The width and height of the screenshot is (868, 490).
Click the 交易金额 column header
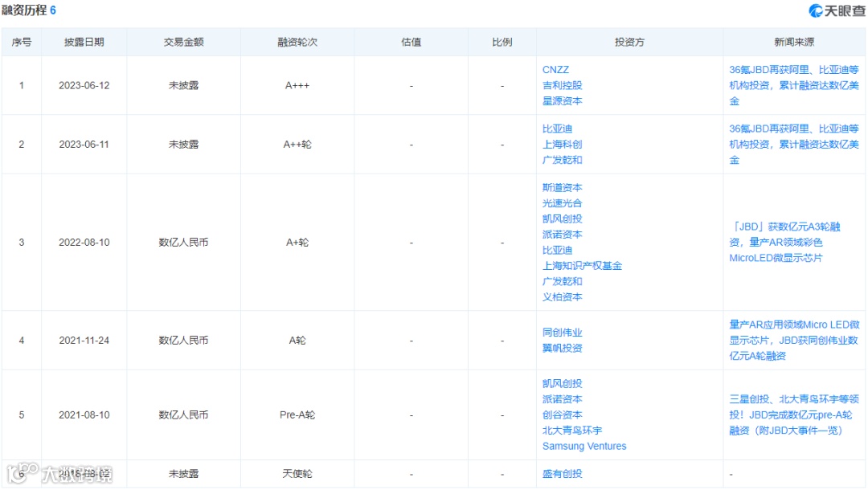click(x=184, y=42)
